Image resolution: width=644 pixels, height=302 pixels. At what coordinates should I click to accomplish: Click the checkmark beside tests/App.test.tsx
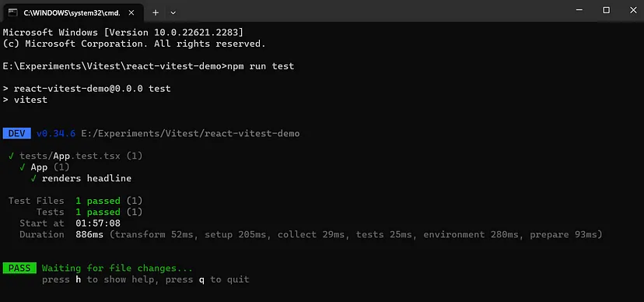[11, 156]
